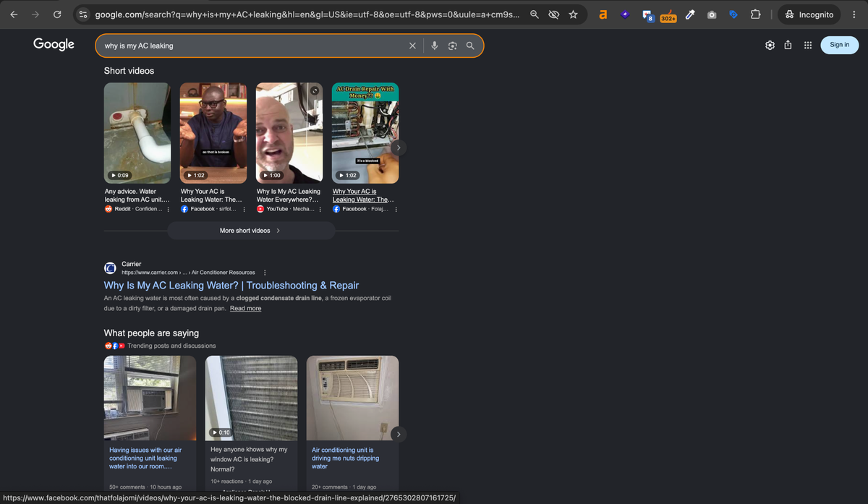Click the 'What people are saying' heading
Viewport: 868px width, 504px height.
[151, 333]
